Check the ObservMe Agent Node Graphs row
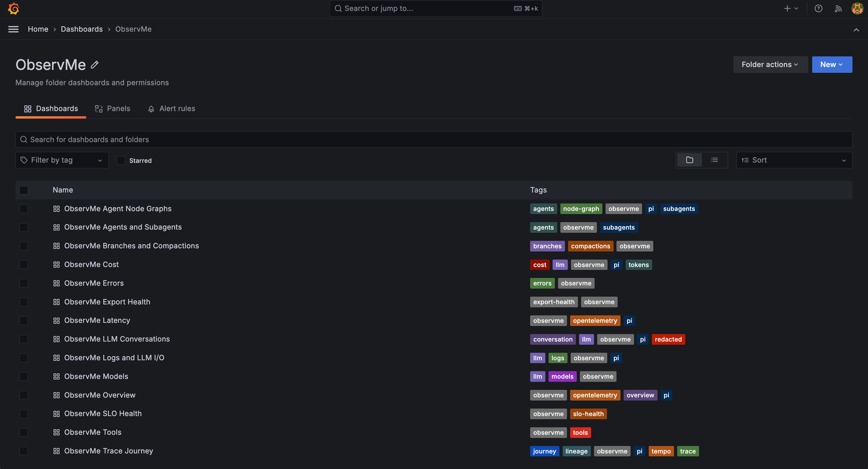This screenshot has height=469, width=868. pyautogui.click(x=24, y=209)
